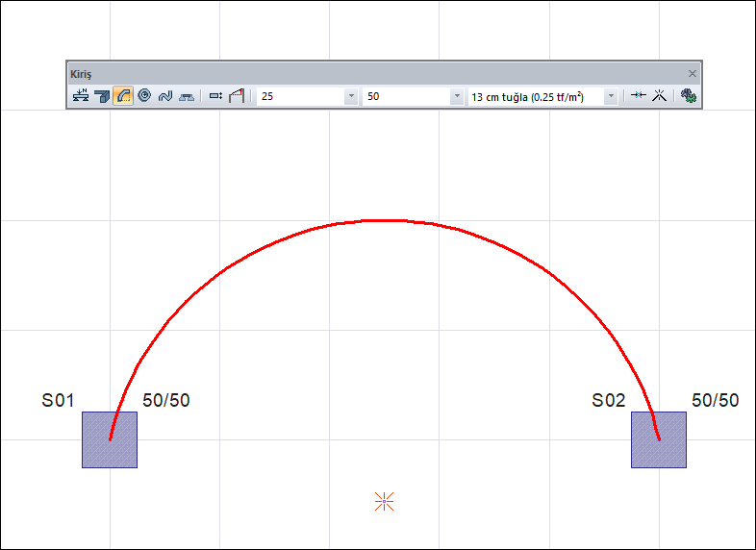Close the Kiriş toolbar

coord(692,73)
